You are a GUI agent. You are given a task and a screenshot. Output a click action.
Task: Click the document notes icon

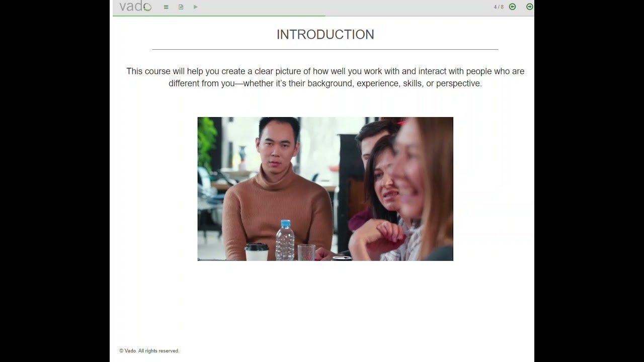[181, 7]
